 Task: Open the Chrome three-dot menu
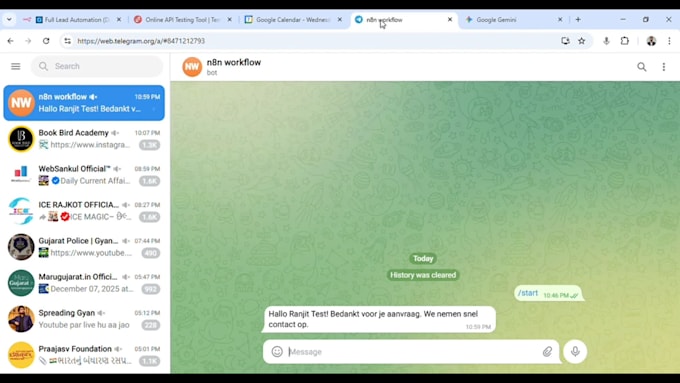click(669, 41)
